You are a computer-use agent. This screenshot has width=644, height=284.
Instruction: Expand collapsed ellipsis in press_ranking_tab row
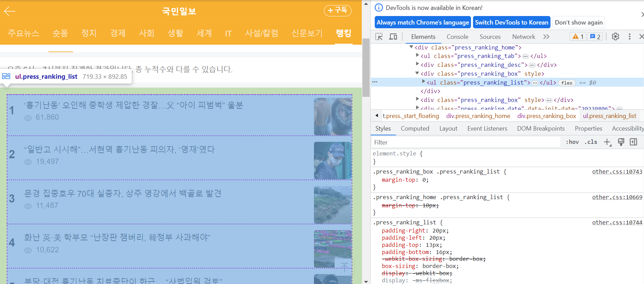[x=526, y=56]
